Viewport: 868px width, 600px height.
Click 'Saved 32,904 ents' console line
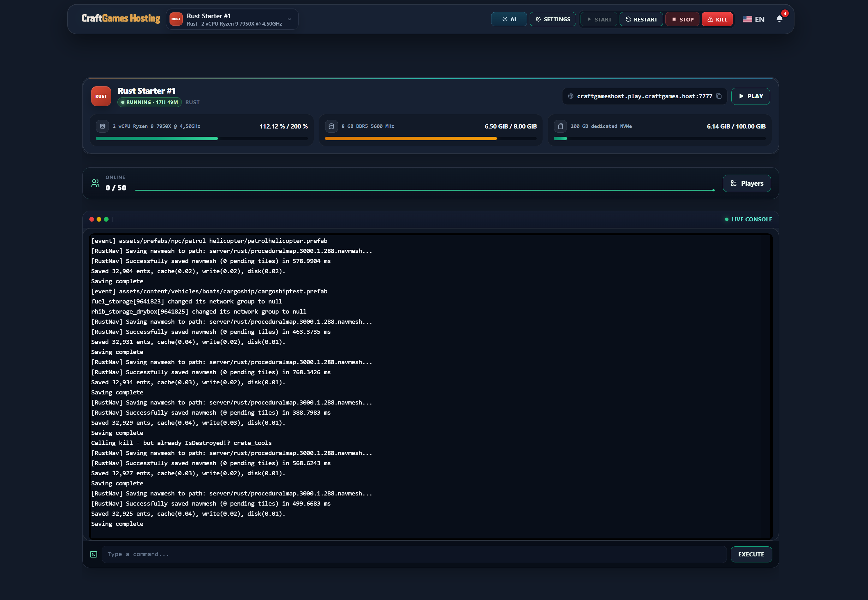(188, 271)
